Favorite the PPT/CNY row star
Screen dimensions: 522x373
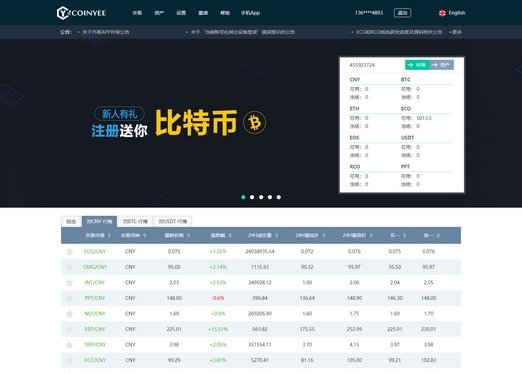point(69,298)
